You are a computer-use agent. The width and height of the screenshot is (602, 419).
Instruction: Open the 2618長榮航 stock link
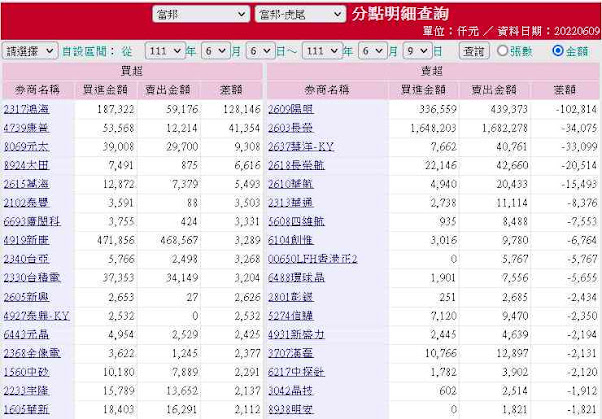coord(296,165)
